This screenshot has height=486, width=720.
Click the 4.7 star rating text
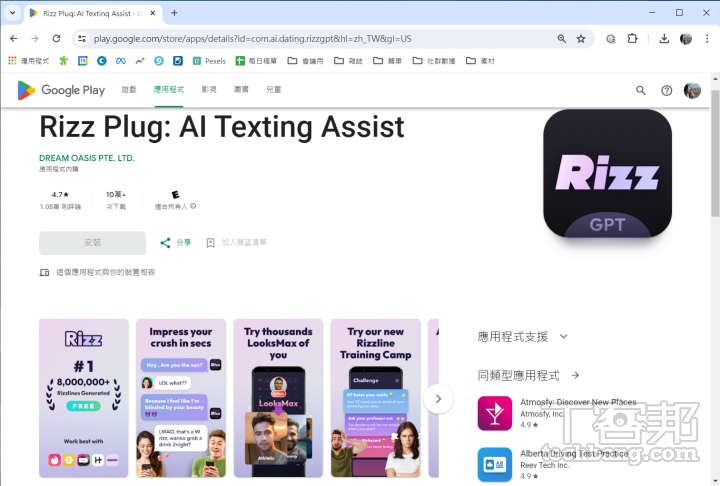[60, 195]
